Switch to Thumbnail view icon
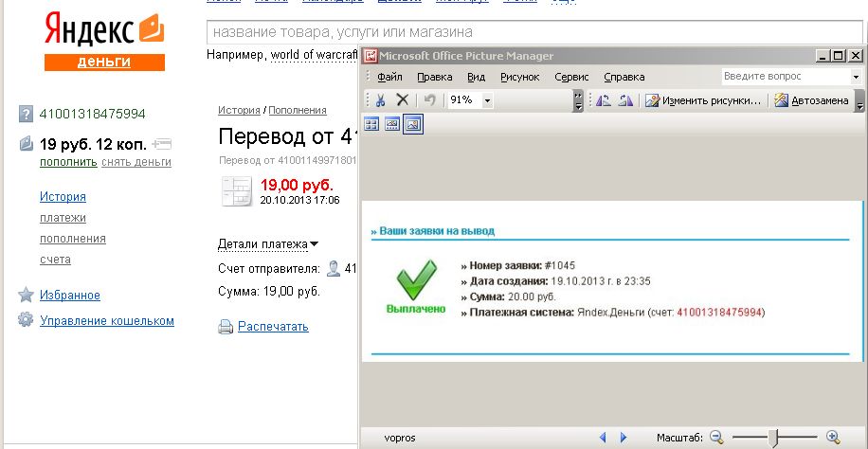The image size is (868, 449). [371, 125]
